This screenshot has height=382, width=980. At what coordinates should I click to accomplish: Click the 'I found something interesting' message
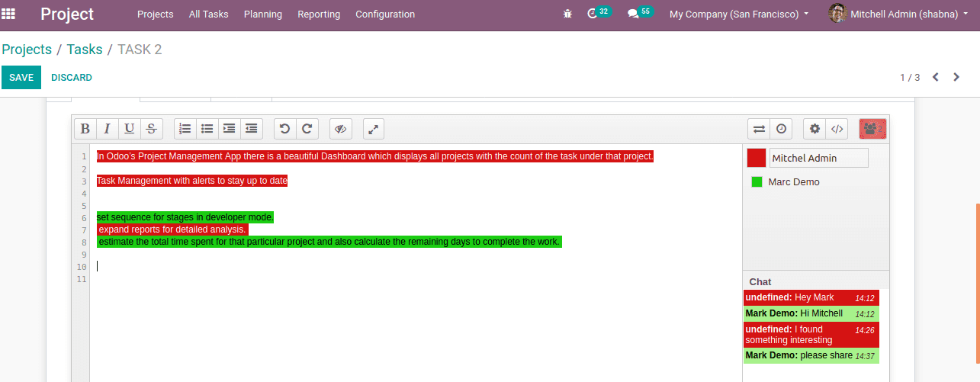point(811,335)
